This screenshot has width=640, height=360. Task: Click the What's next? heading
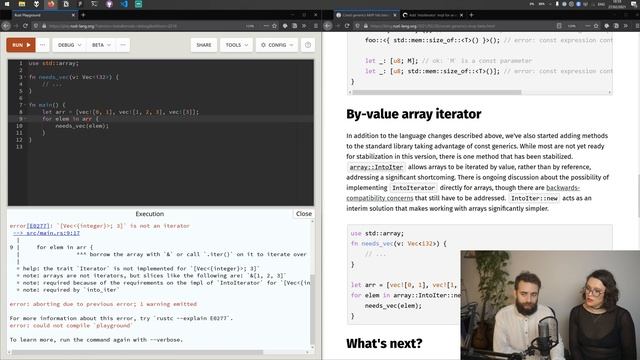pos(384,343)
